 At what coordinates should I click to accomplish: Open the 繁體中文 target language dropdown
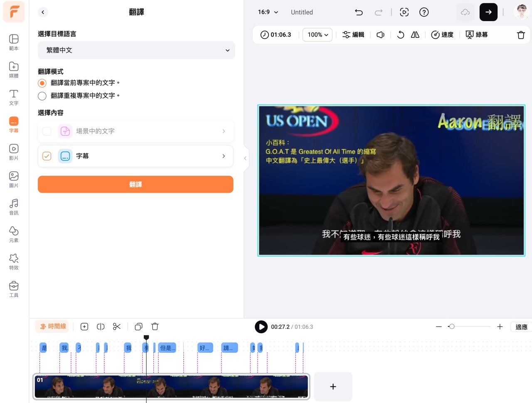coord(136,50)
